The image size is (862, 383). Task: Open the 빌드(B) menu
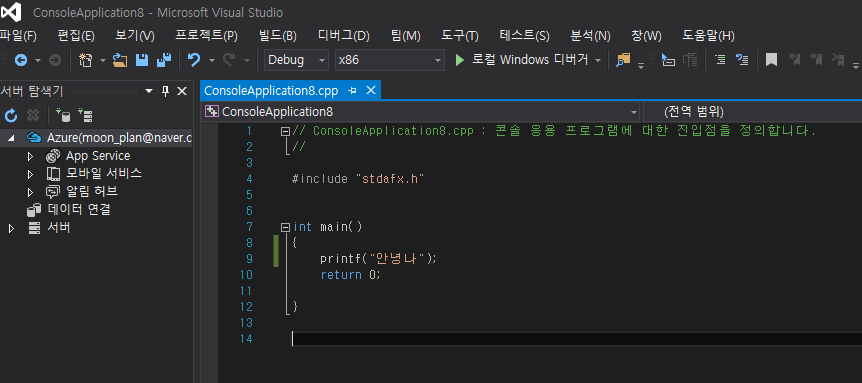pos(278,36)
